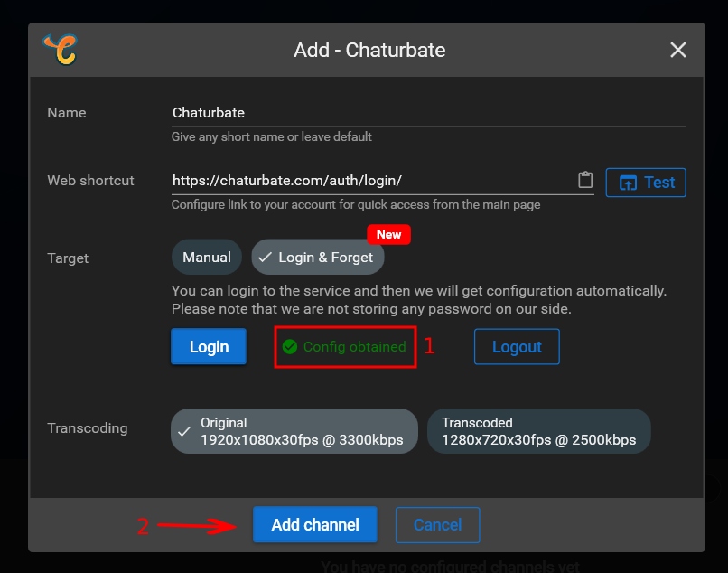Screen dimensions: 728x573
Task: Select the Manual target option
Action: pos(207,258)
